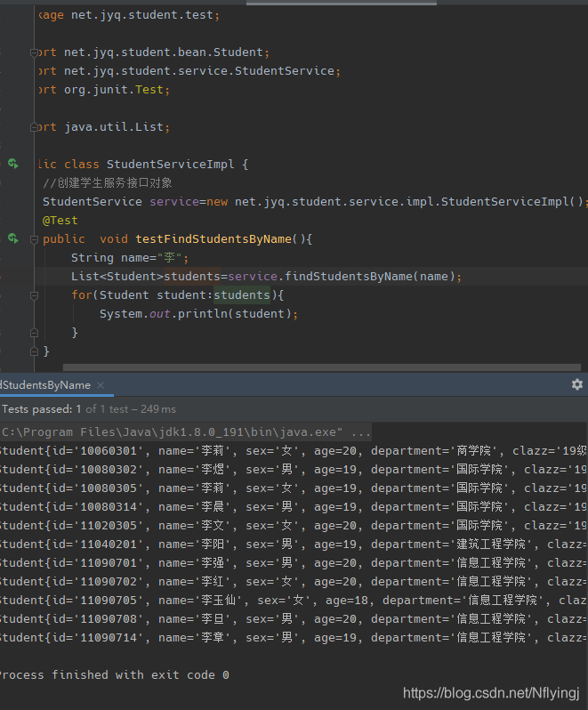Collapse the for loop fold marker

tap(34, 295)
